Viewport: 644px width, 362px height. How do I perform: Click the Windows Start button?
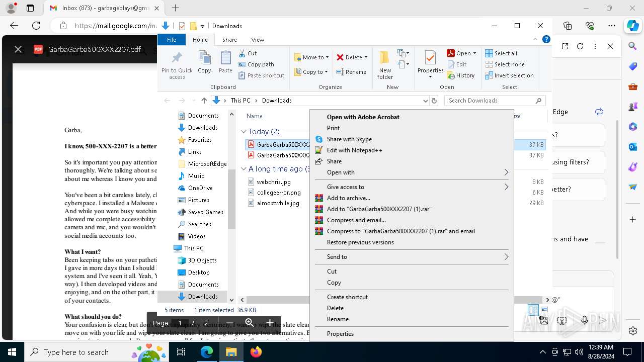[x=12, y=352]
